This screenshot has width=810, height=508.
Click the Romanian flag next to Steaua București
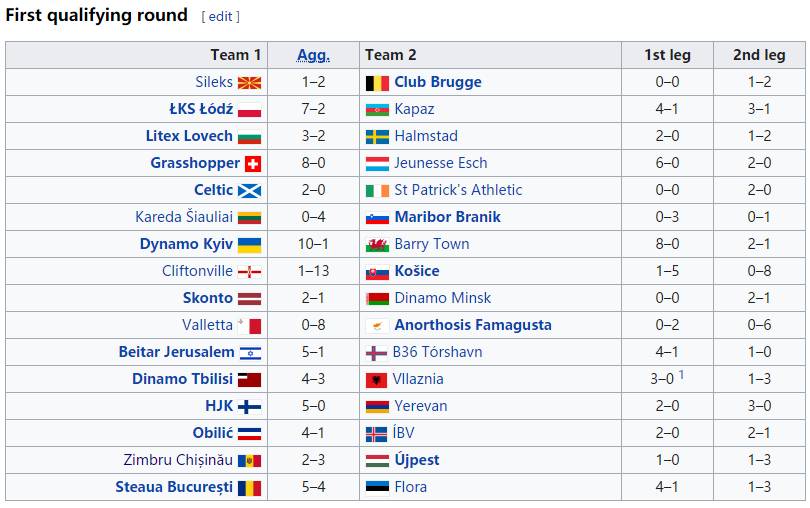249,488
